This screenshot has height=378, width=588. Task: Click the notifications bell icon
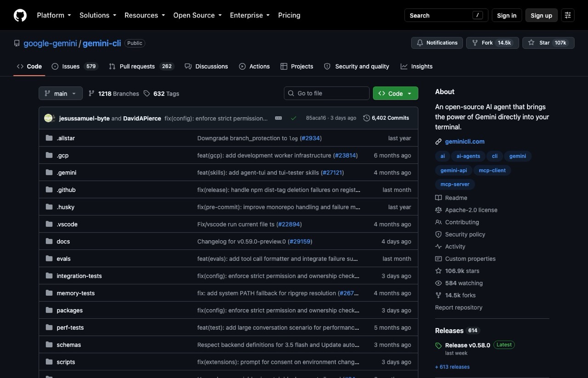(420, 43)
